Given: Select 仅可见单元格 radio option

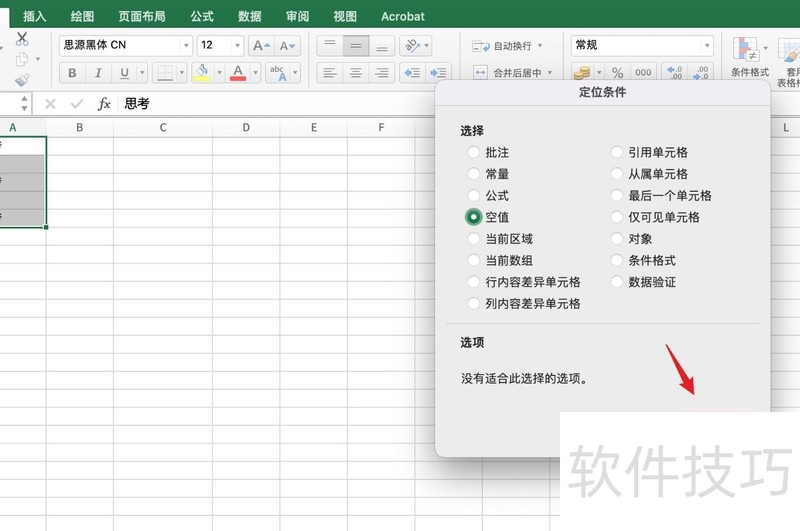Looking at the screenshot, I should click(x=617, y=217).
